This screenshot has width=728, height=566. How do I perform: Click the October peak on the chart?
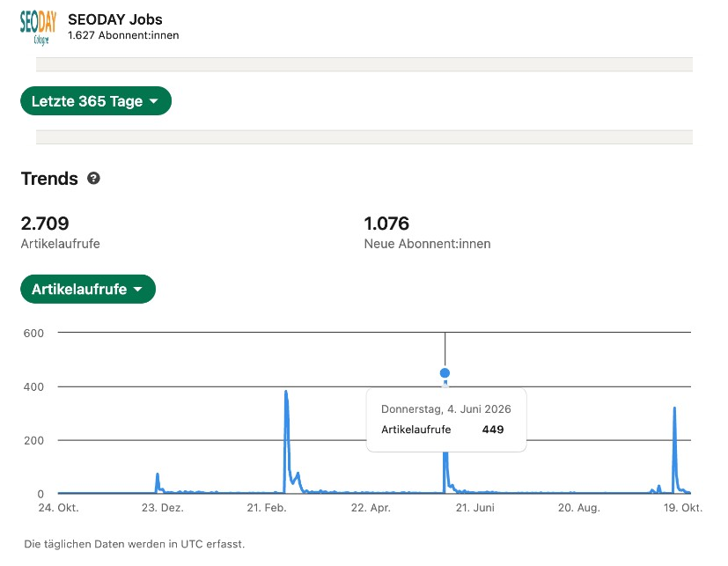pyautogui.click(x=674, y=409)
